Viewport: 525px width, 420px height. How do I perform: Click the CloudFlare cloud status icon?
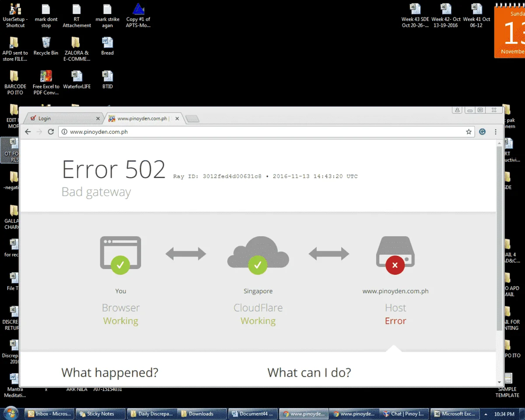coord(258,255)
